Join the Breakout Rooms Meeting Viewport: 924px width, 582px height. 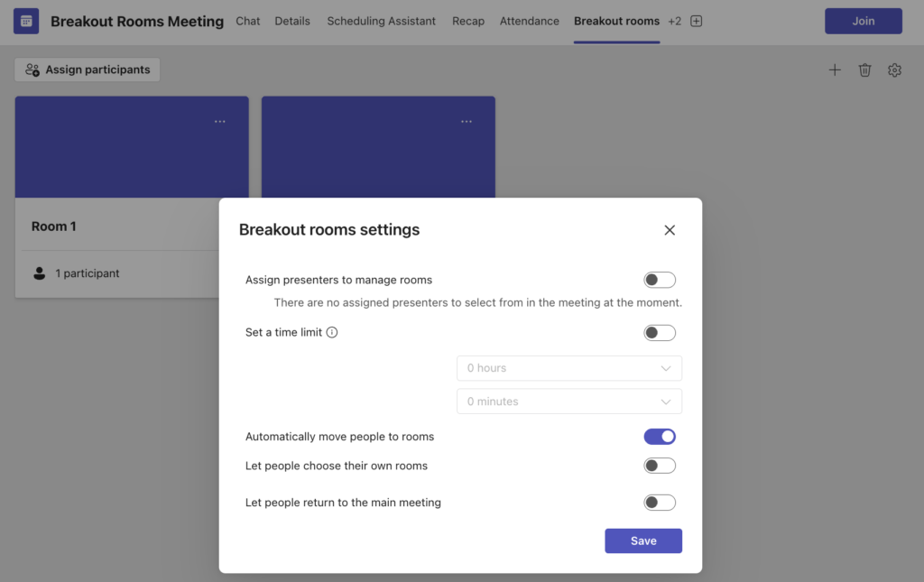(x=863, y=20)
